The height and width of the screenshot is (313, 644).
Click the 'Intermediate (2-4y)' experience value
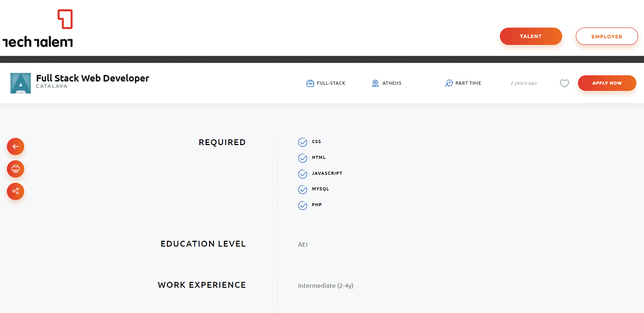pyautogui.click(x=326, y=286)
